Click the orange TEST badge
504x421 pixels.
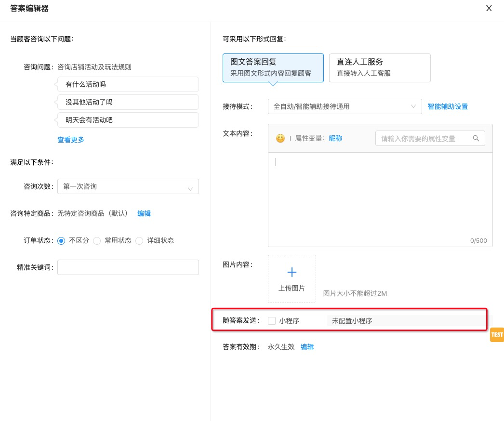(x=497, y=335)
